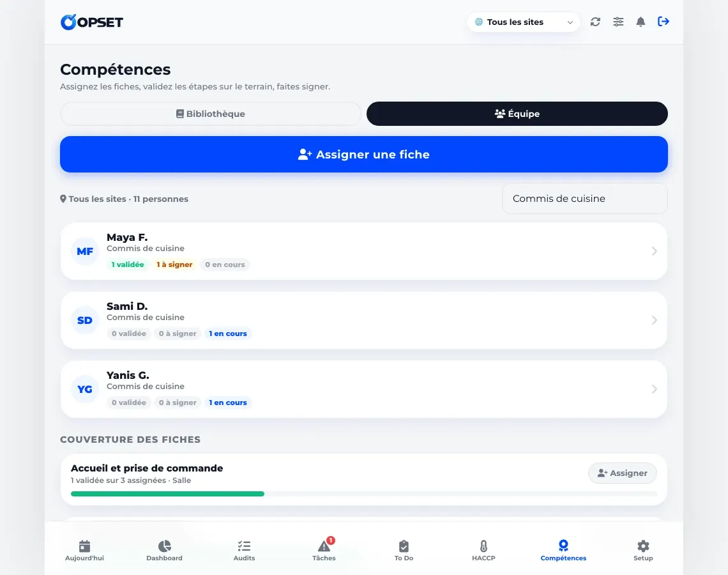Expand Maya F. row chevron

point(654,251)
